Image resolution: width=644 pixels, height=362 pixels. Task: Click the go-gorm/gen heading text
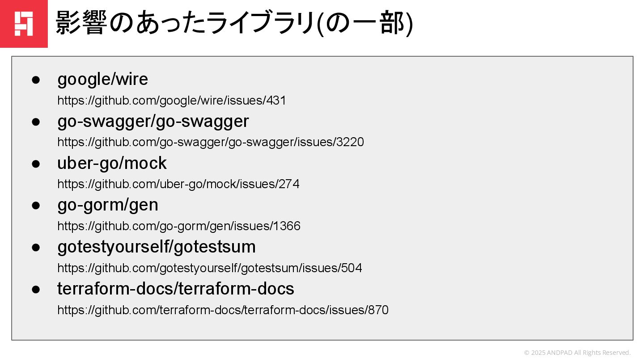tap(108, 205)
